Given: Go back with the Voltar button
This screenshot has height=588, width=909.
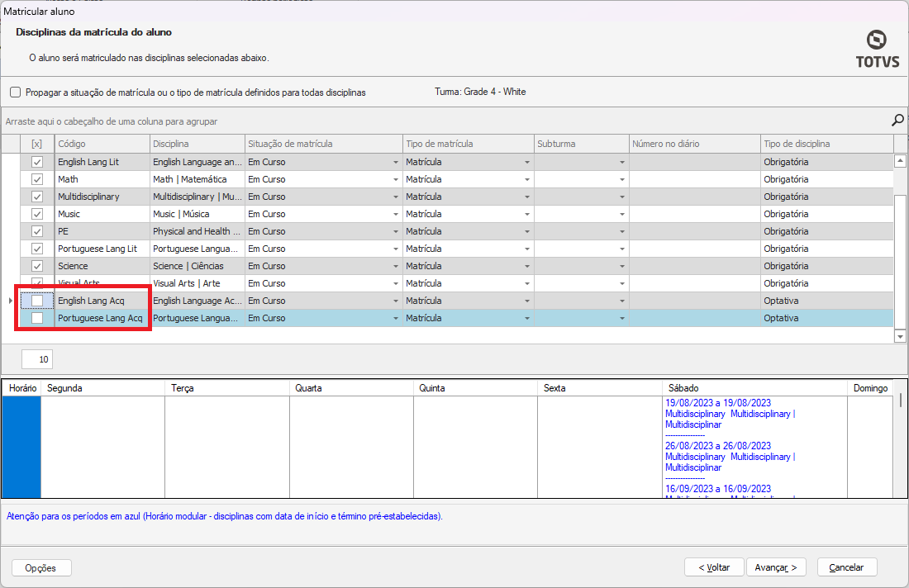Looking at the screenshot, I should [714, 567].
